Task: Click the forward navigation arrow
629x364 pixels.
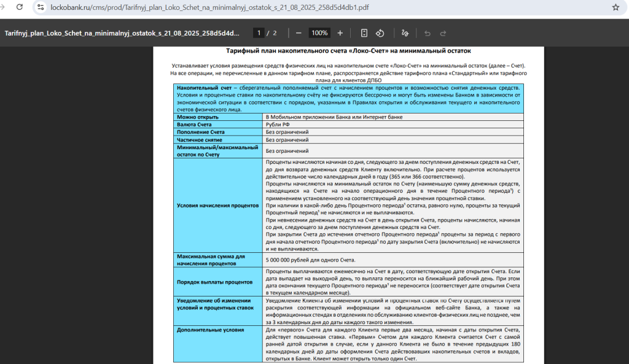Action: point(2,7)
